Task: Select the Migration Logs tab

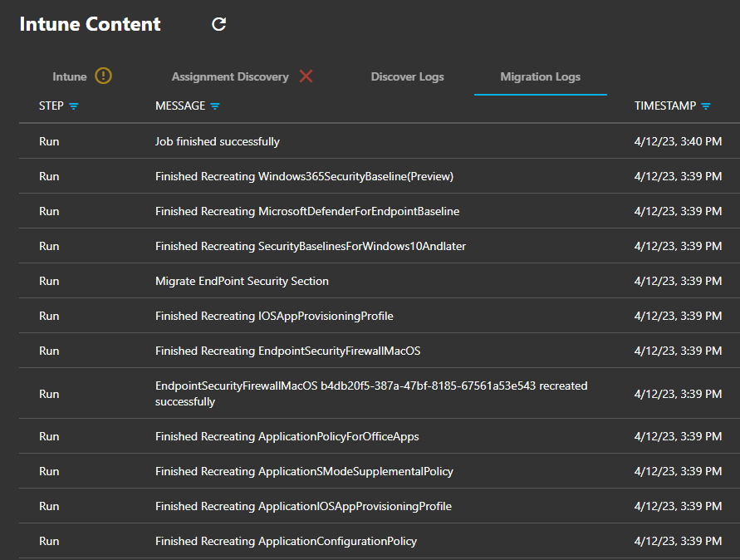Action: click(x=541, y=76)
